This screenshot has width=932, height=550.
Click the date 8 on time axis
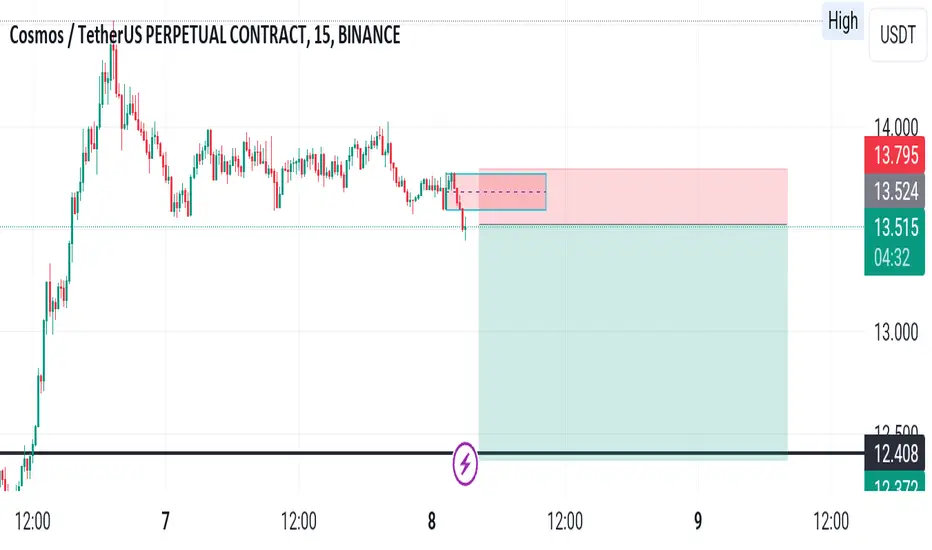point(432,521)
